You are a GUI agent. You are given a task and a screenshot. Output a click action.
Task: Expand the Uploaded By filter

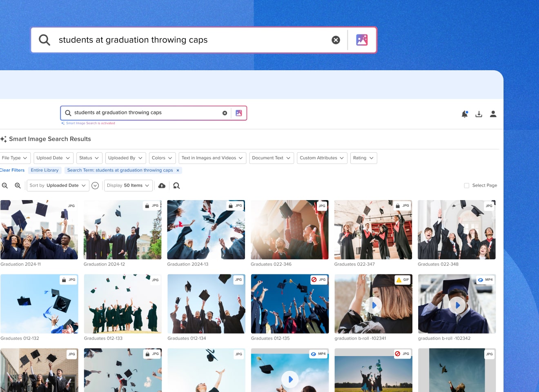click(x=125, y=158)
